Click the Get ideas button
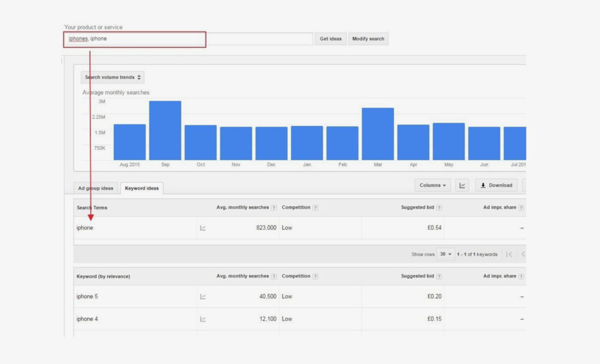600x364 pixels. [330, 39]
